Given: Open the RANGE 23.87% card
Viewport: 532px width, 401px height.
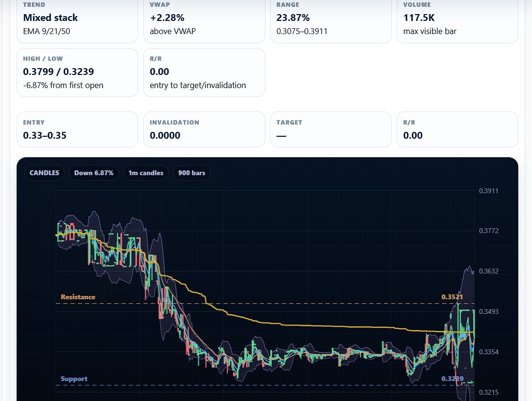Looking at the screenshot, I should (x=331, y=20).
